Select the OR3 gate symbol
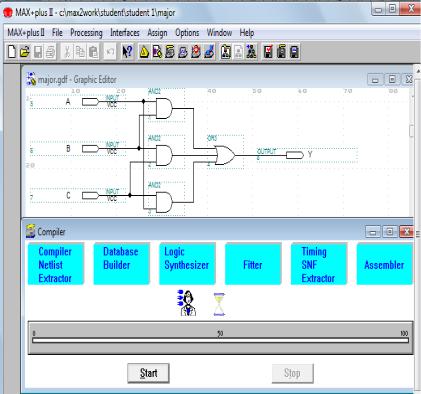Image resolution: width=421 pixels, height=394 pixels. [x=225, y=155]
